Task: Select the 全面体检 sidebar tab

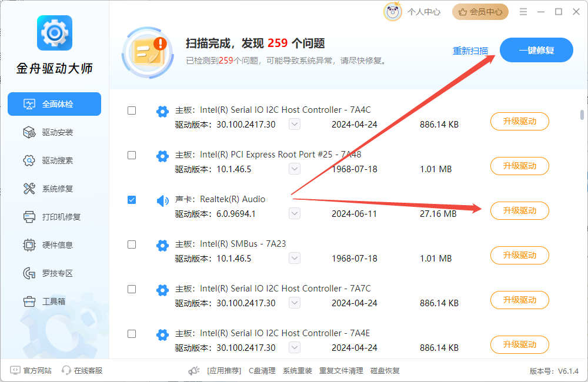Action: pos(54,104)
